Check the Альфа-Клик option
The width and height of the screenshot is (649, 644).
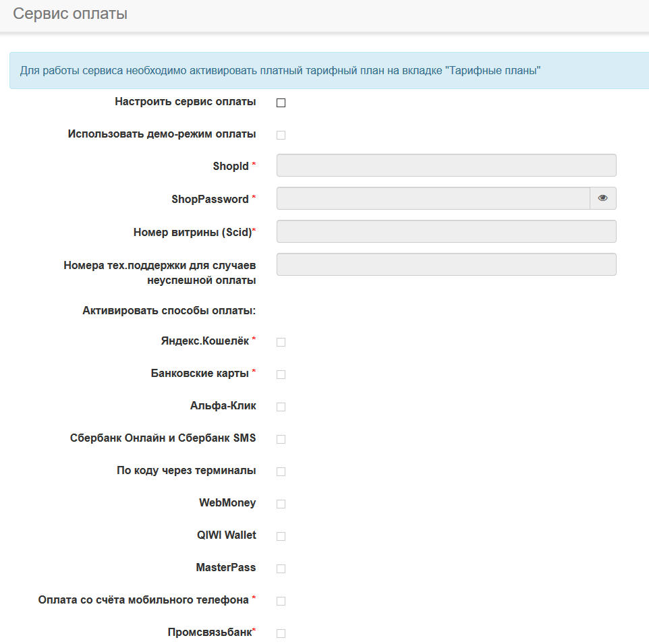coord(281,407)
